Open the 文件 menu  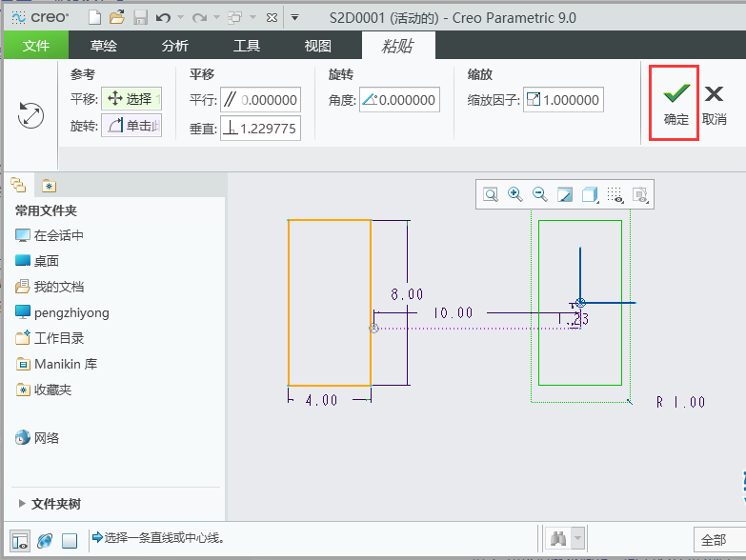coord(36,46)
